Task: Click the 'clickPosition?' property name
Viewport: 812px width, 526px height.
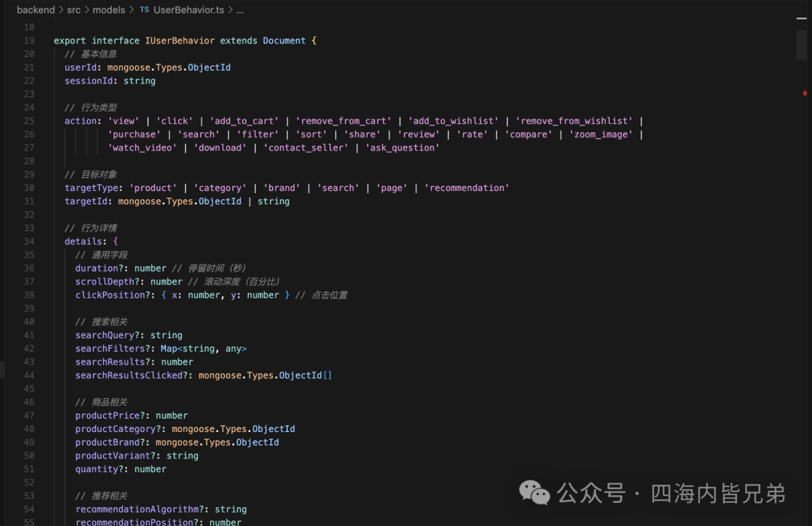Action: coord(112,295)
